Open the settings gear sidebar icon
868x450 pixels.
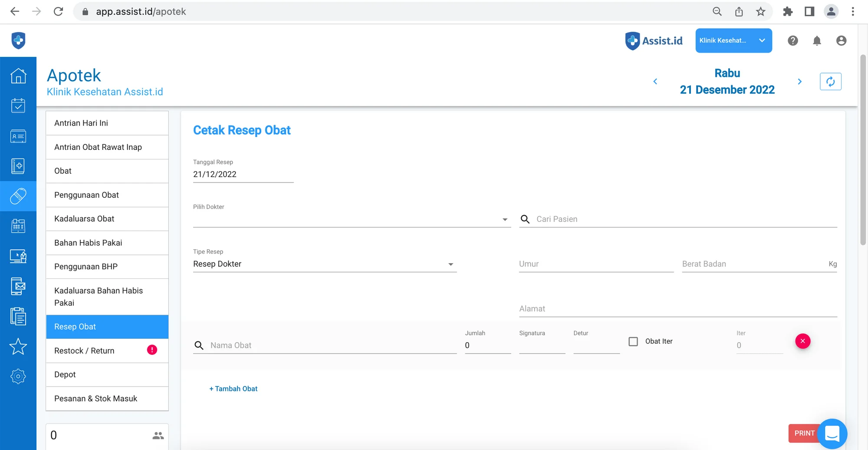tap(18, 377)
